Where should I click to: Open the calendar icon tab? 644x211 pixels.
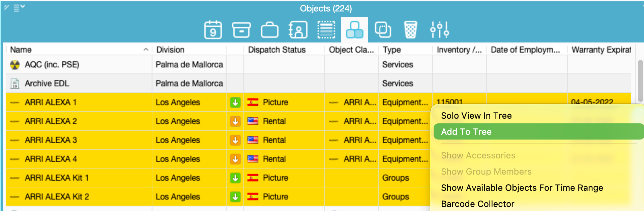point(213,30)
